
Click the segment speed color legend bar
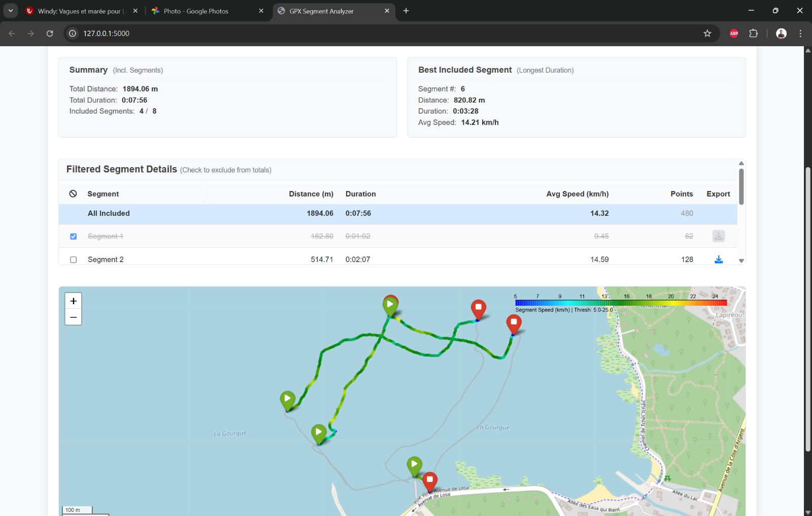[621, 303]
